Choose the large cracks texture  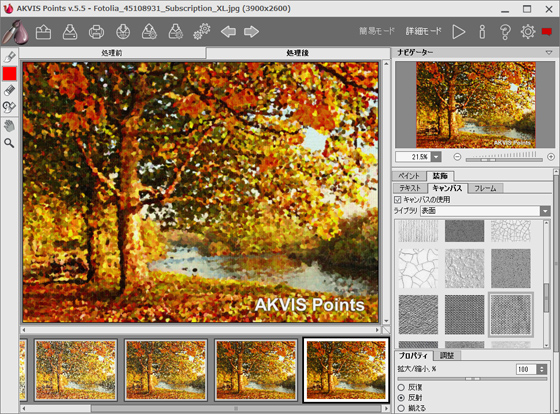pyautogui.click(x=418, y=269)
